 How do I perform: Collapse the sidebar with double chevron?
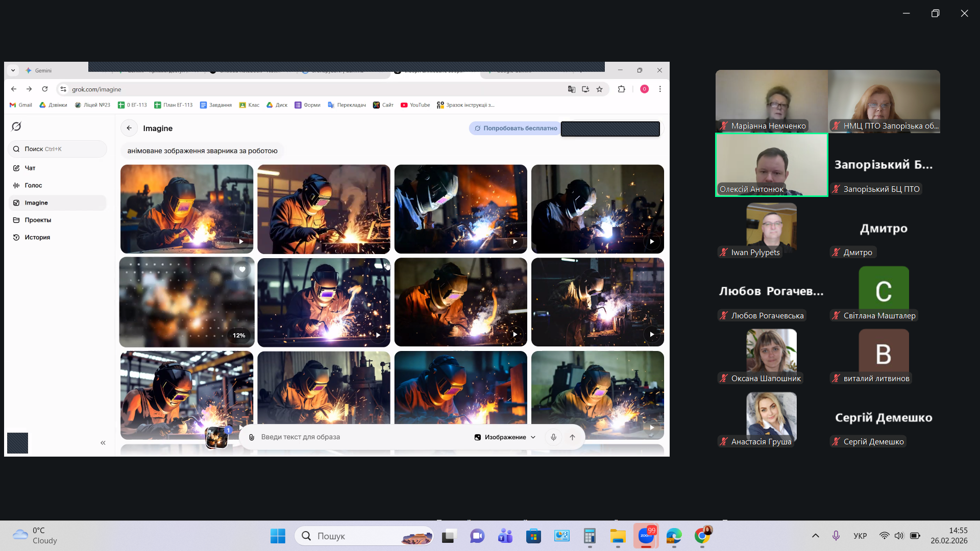tap(103, 443)
